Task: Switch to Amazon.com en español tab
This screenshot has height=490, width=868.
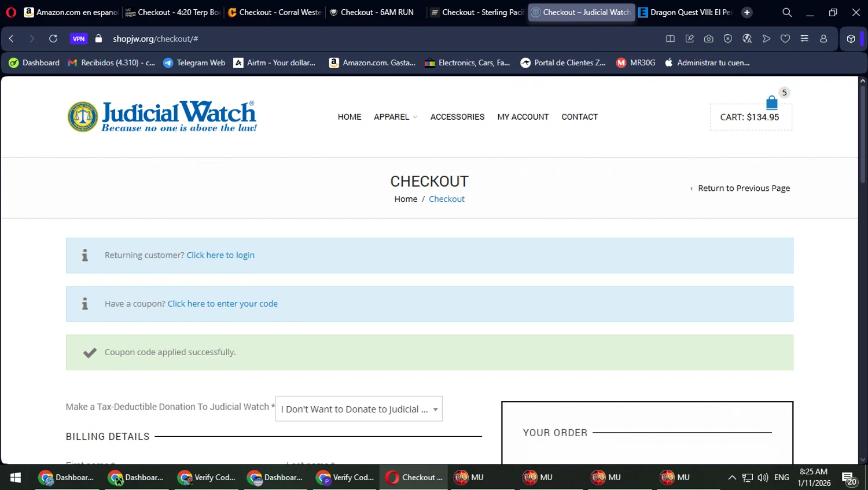Action: (x=71, y=12)
